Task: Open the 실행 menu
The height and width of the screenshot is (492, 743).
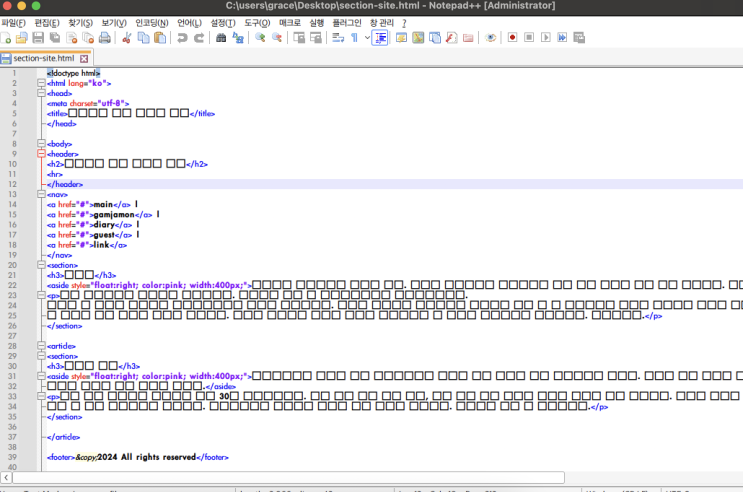Action: (317, 23)
